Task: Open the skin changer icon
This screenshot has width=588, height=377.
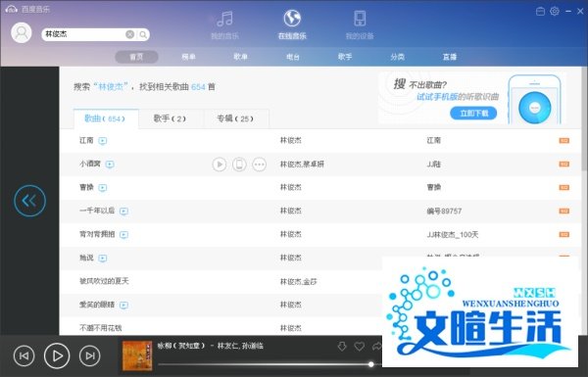Action: [540, 11]
